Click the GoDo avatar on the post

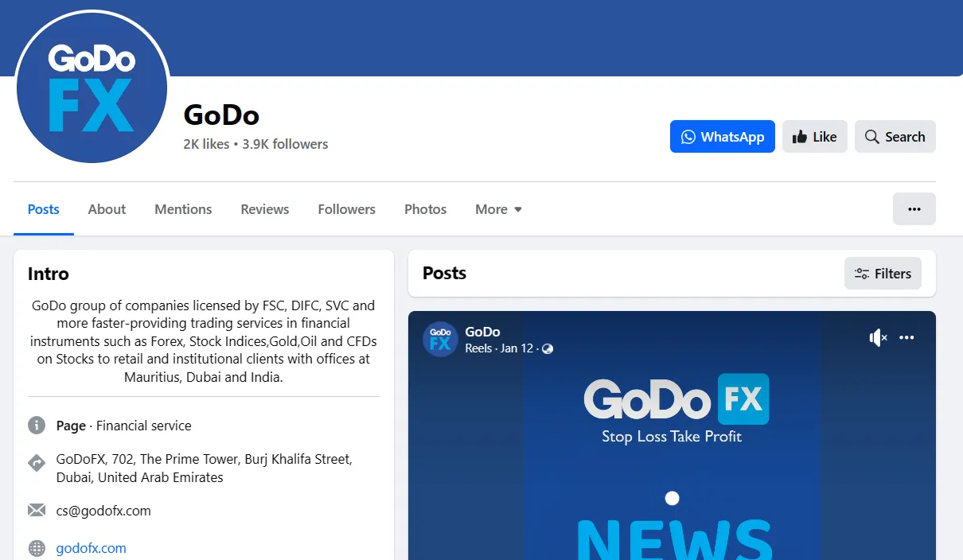point(440,339)
